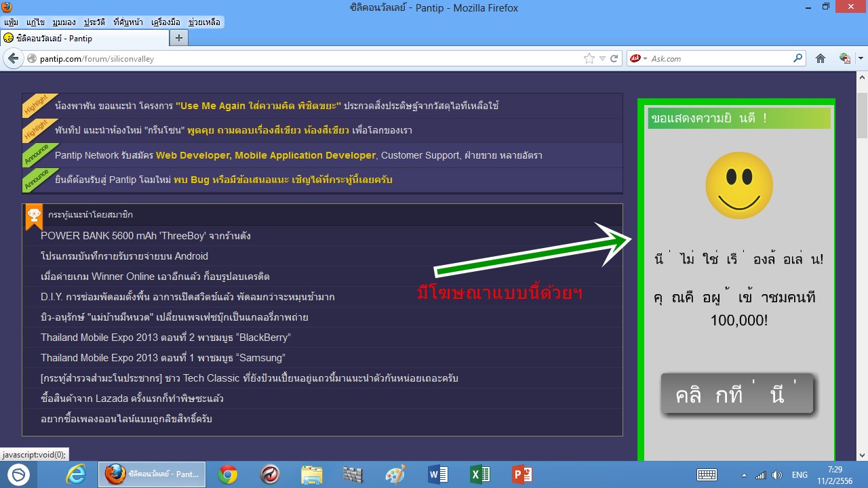
Task: Open the อยากซื้อเพลงออนไลน์ topic
Action: pyautogui.click(x=126, y=419)
